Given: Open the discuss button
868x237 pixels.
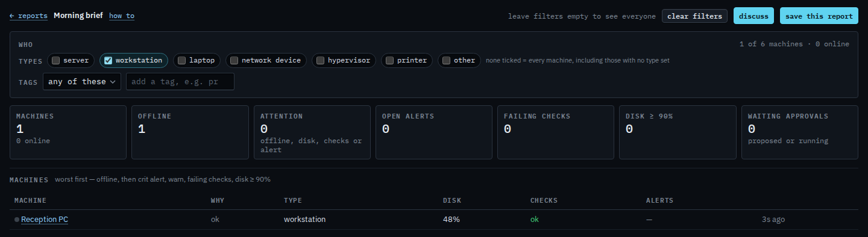Looking at the screenshot, I should click(x=753, y=16).
